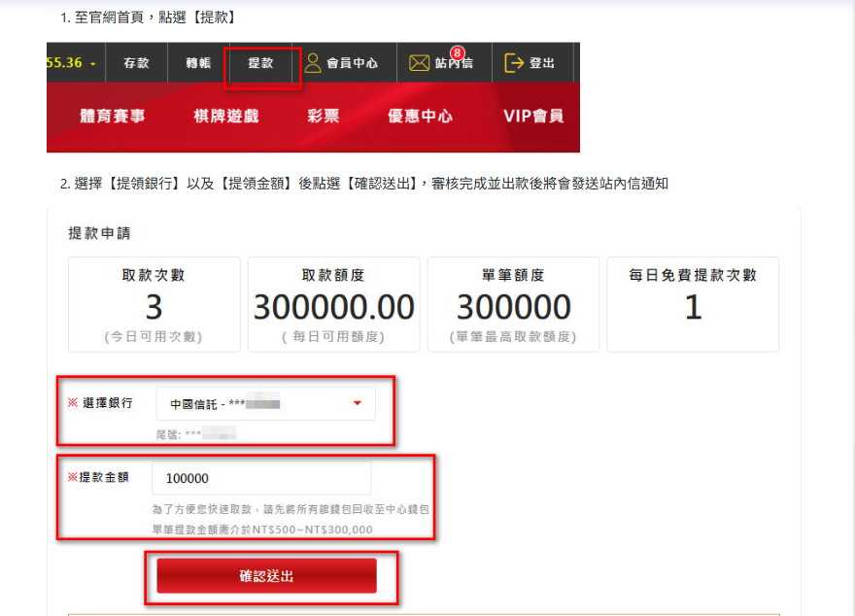
Task: Click the 提款金額 field showing 100000
Action: 261,478
